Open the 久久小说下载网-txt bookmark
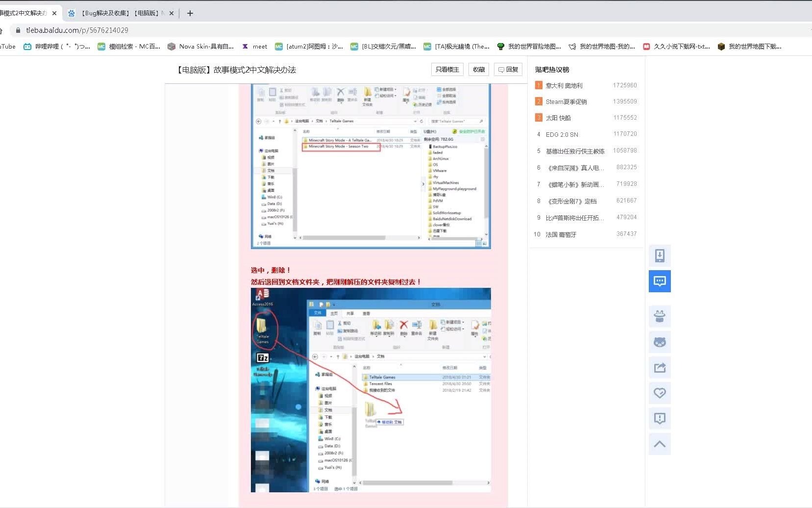The image size is (812, 508). [x=676, y=47]
